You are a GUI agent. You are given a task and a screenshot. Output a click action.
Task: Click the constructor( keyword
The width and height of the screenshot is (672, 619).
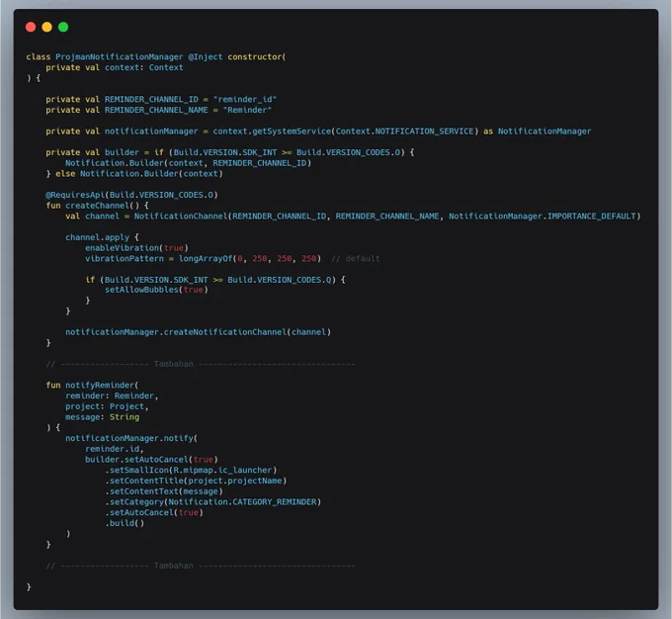[x=257, y=56]
